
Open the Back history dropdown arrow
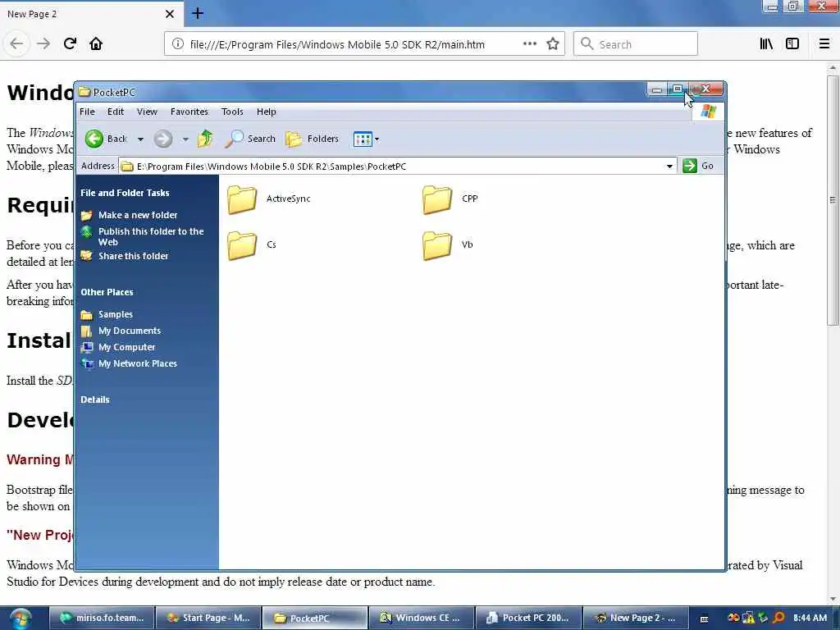[x=140, y=139]
